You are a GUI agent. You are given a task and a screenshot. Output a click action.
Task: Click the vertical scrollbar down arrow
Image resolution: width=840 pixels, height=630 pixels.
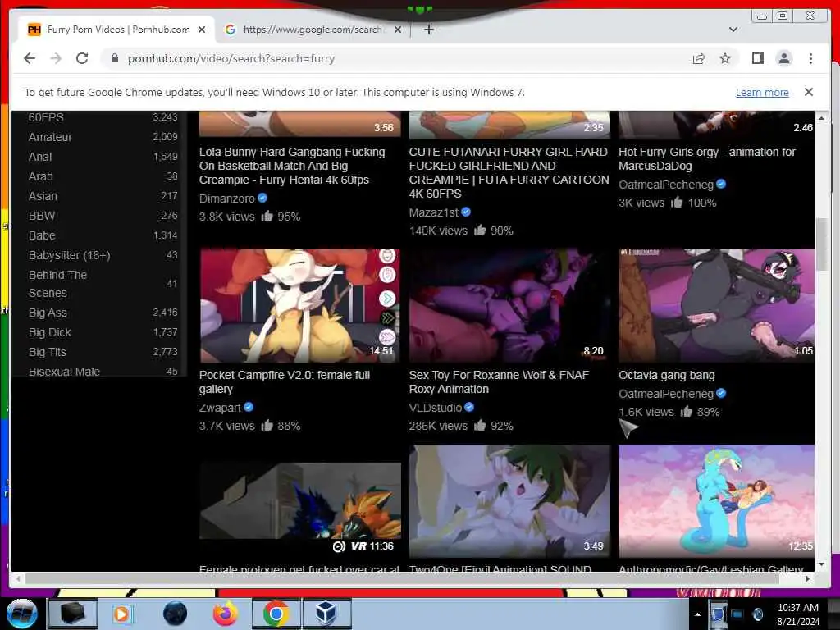(x=821, y=564)
